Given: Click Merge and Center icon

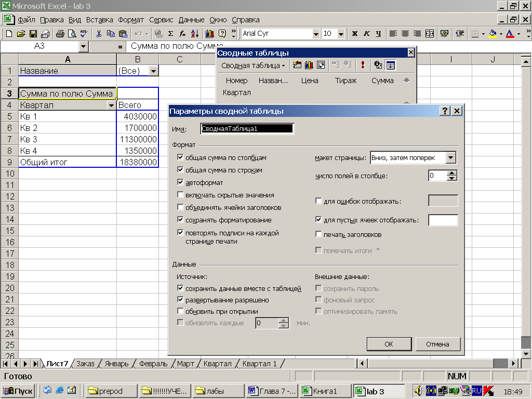Looking at the screenshot, I should (x=430, y=34).
